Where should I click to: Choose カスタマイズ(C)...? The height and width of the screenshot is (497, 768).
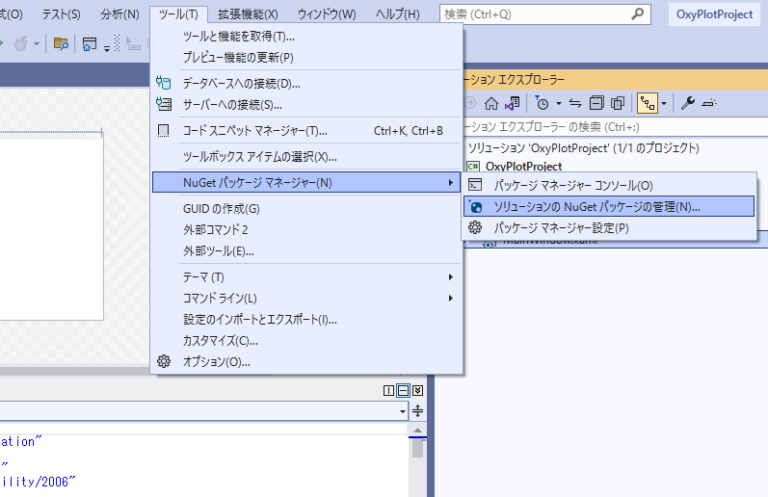tap(307, 341)
